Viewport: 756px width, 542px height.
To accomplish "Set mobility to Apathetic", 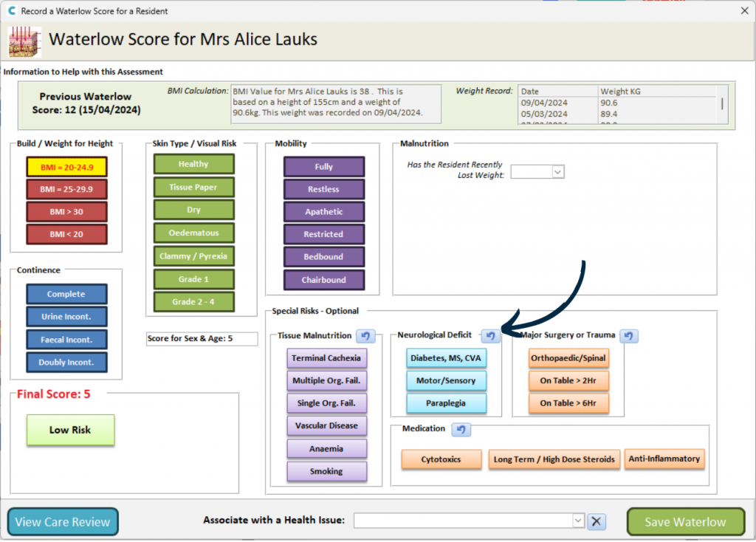I will 324,212.
